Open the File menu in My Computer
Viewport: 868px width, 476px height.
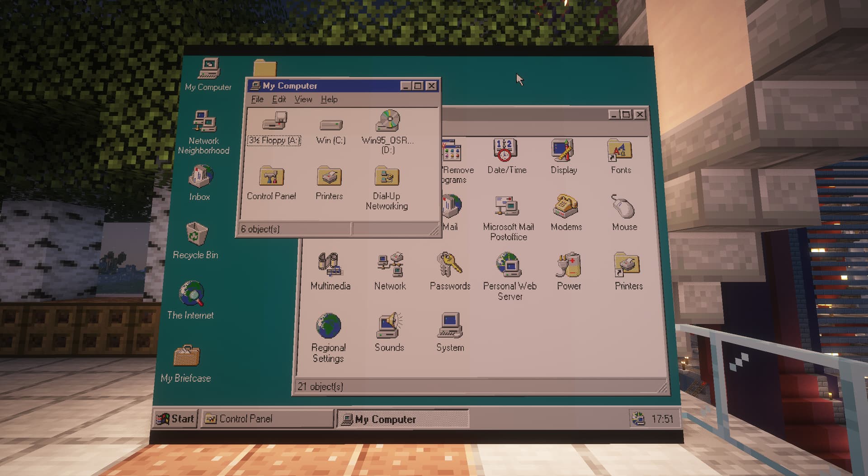point(257,100)
